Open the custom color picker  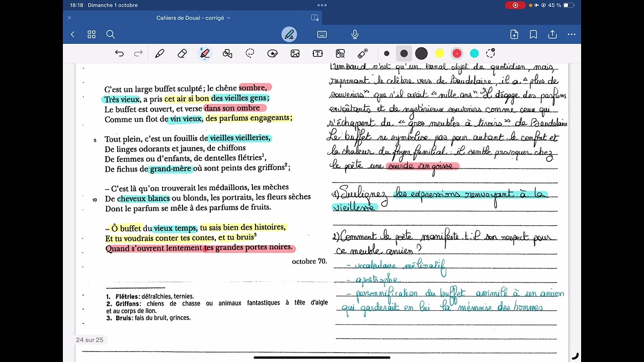(491, 53)
